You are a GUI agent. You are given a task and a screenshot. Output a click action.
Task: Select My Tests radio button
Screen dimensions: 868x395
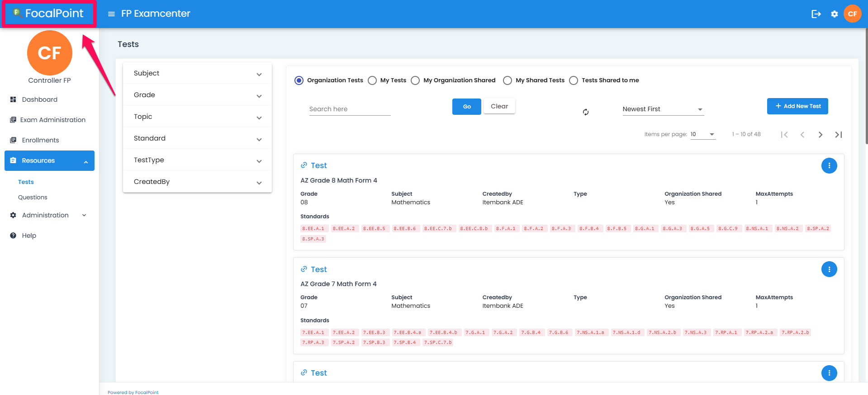372,80
